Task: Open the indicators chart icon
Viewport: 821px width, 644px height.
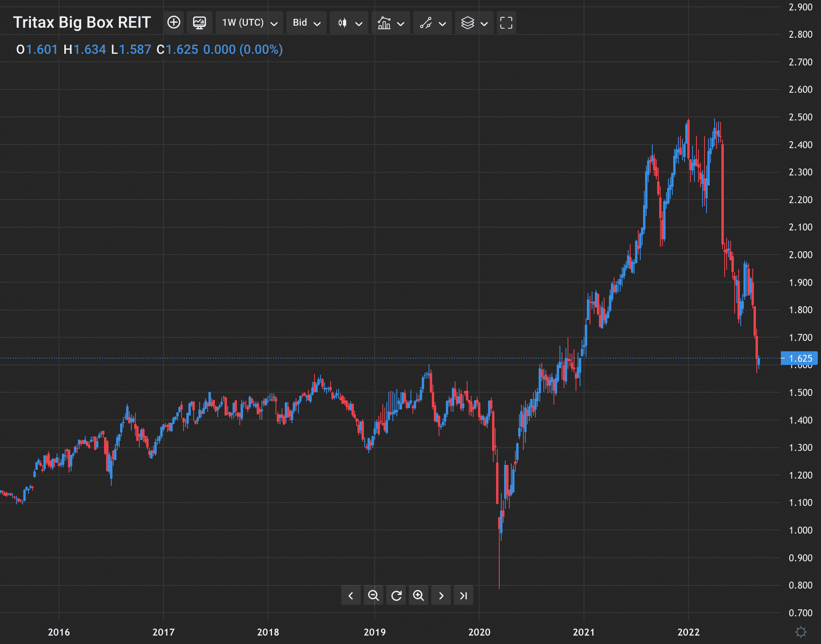Action: (384, 23)
